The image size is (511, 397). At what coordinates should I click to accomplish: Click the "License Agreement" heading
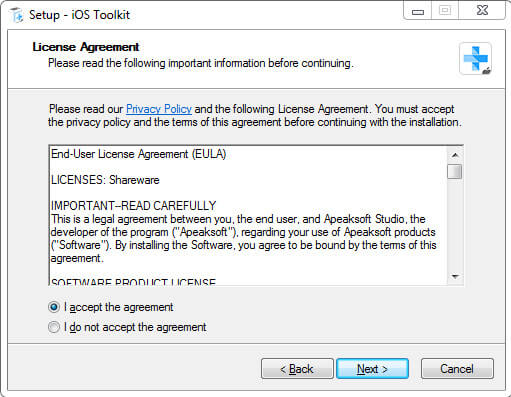click(86, 47)
